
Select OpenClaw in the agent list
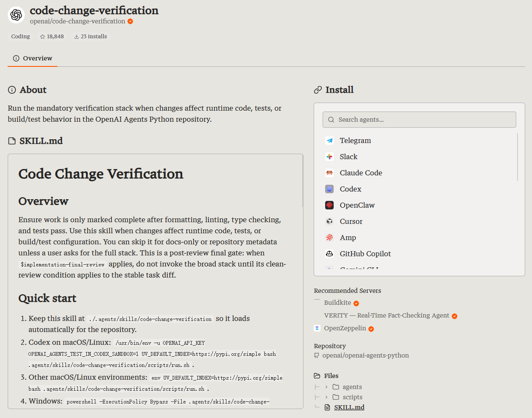pyautogui.click(x=357, y=205)
